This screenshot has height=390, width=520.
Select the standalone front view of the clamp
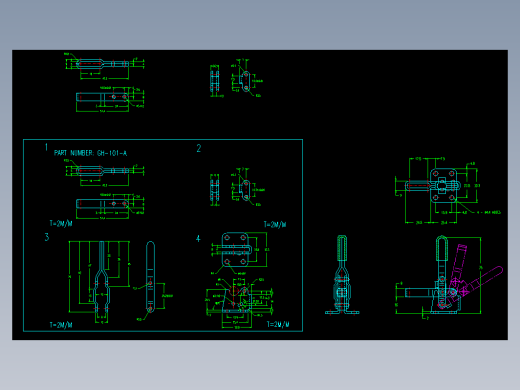point(342,275)
